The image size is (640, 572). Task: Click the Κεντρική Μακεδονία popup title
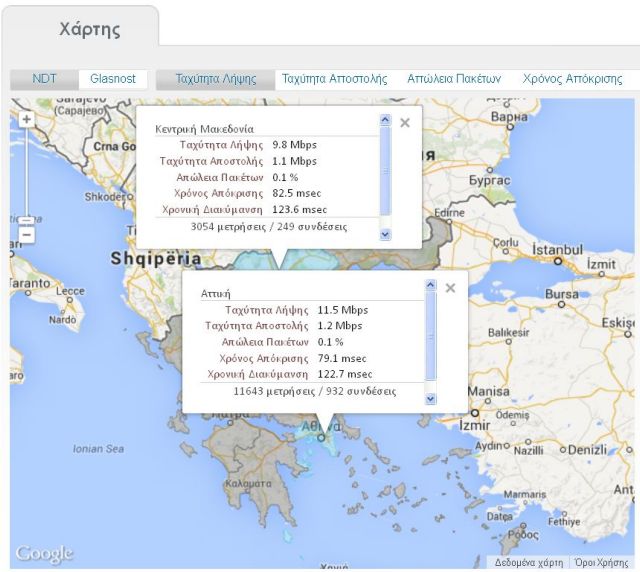(x=204, y=129)
